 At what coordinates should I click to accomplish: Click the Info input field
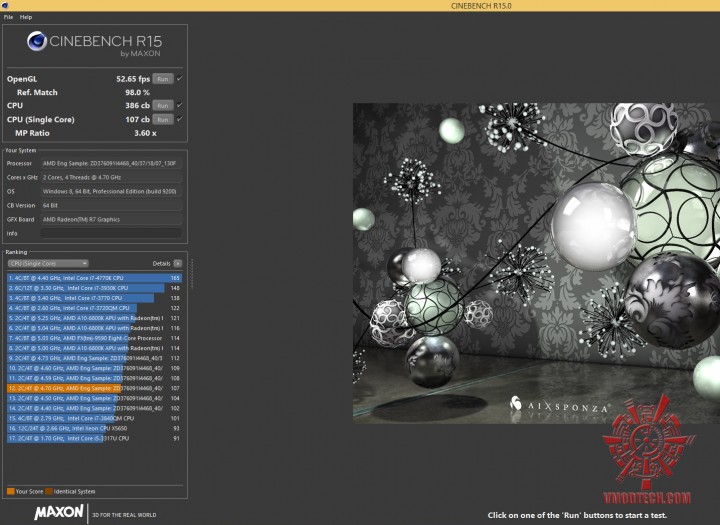pyautogui.click(x=111, y=233)
